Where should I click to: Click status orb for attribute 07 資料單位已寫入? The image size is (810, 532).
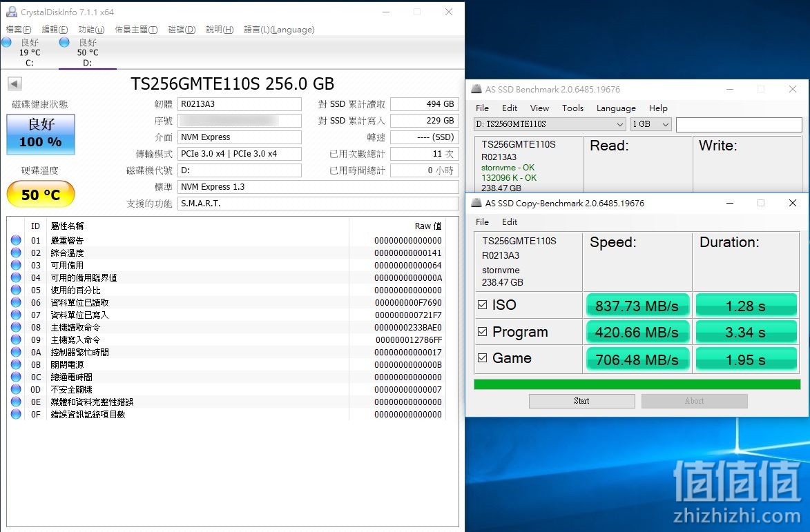[x=16, y=315]
